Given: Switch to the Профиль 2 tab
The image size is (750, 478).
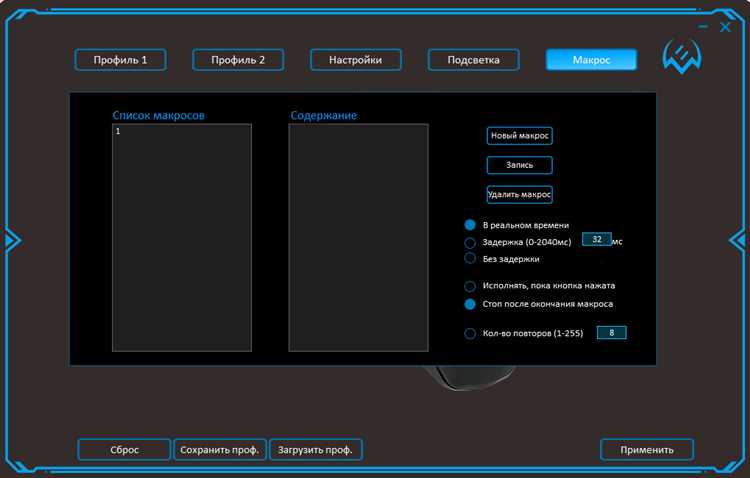Looking at the screenshot, I should [238, 60].
